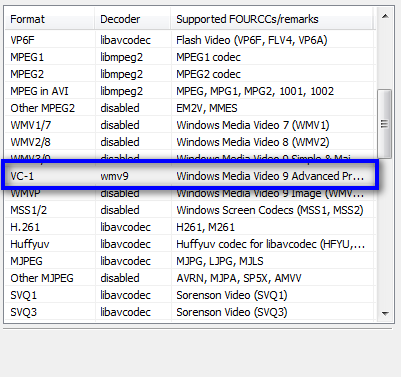Click the 'Sorenson Video (SVQ1)' remark
The width and height of the screenshot is (401, 377).
(232, 295)
